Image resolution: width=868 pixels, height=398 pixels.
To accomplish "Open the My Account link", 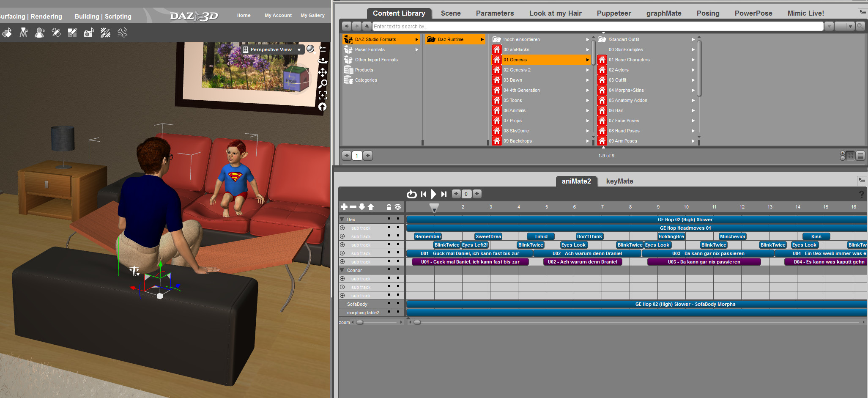I will coord(278,15).
